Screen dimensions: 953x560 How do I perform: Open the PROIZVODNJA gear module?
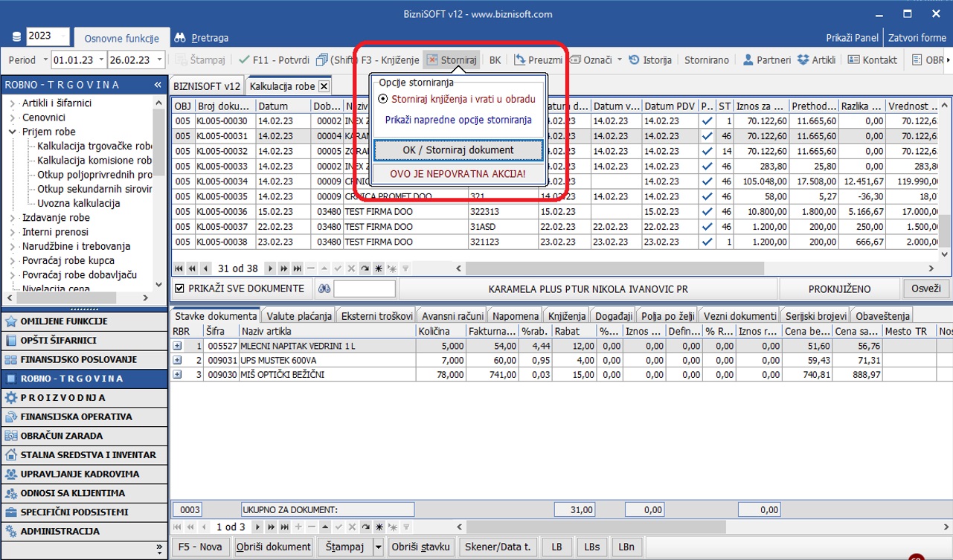(84, 398)
